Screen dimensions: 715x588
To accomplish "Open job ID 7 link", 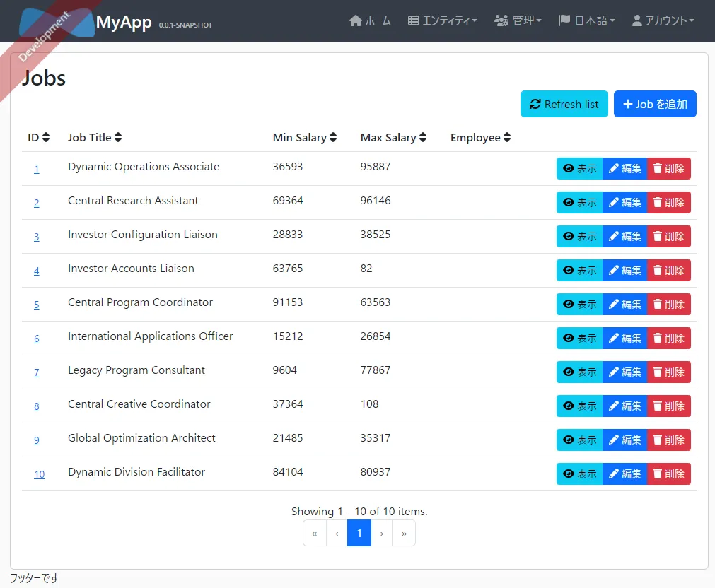I will click(37, 372).
